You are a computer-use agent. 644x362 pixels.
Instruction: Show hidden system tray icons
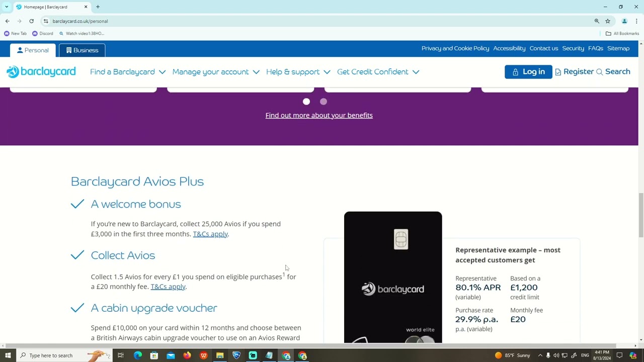coord(540,355)
